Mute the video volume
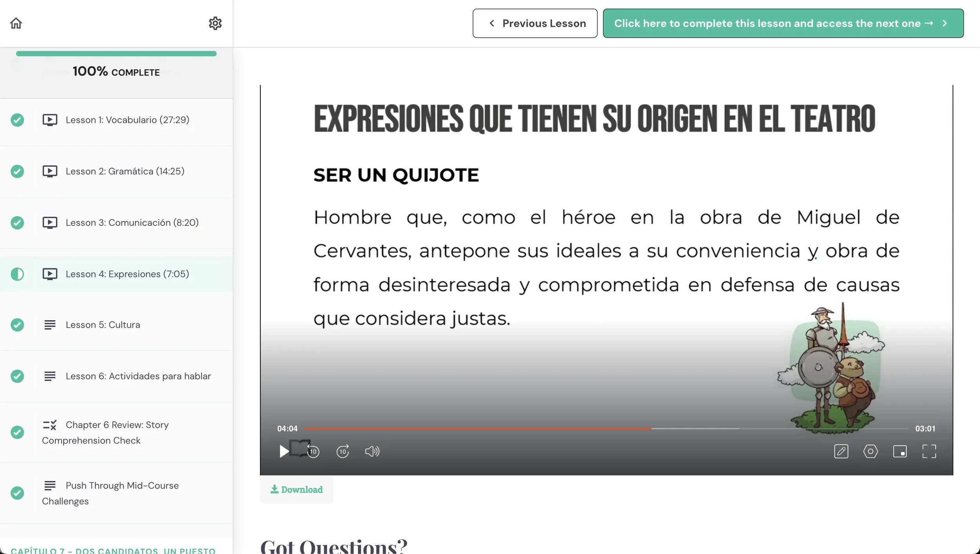 [372, 451]
